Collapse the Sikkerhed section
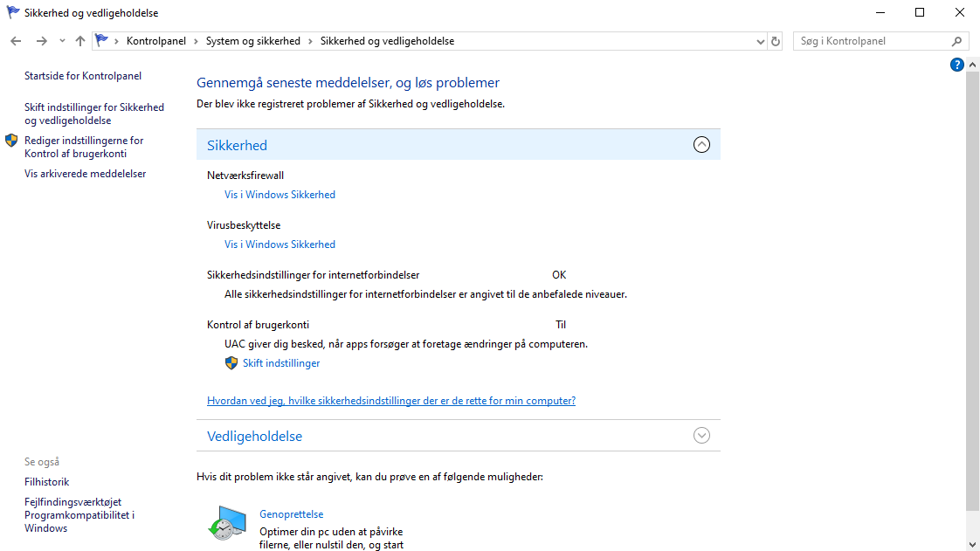 [x=701, y=145]
